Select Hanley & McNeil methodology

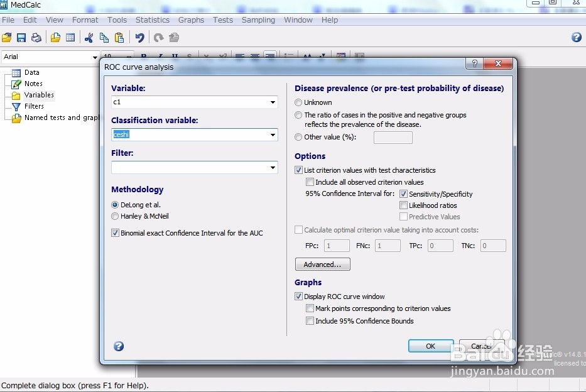point(115,216)
